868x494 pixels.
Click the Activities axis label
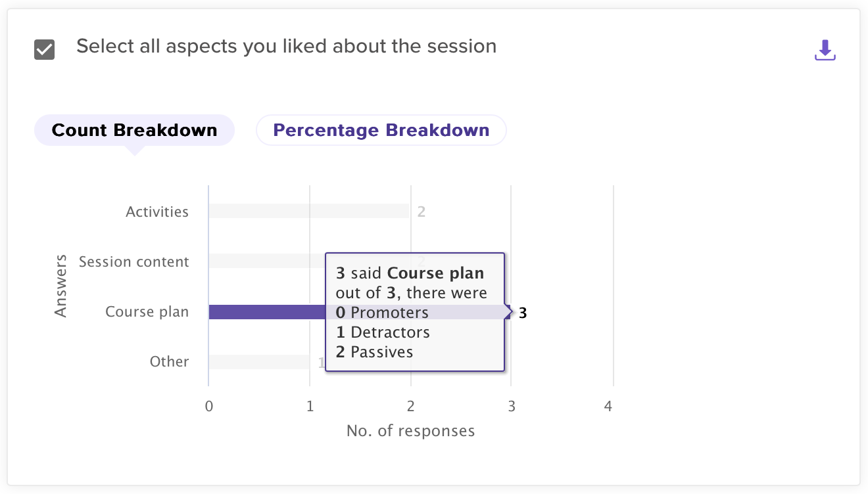[x=157, y=212]
